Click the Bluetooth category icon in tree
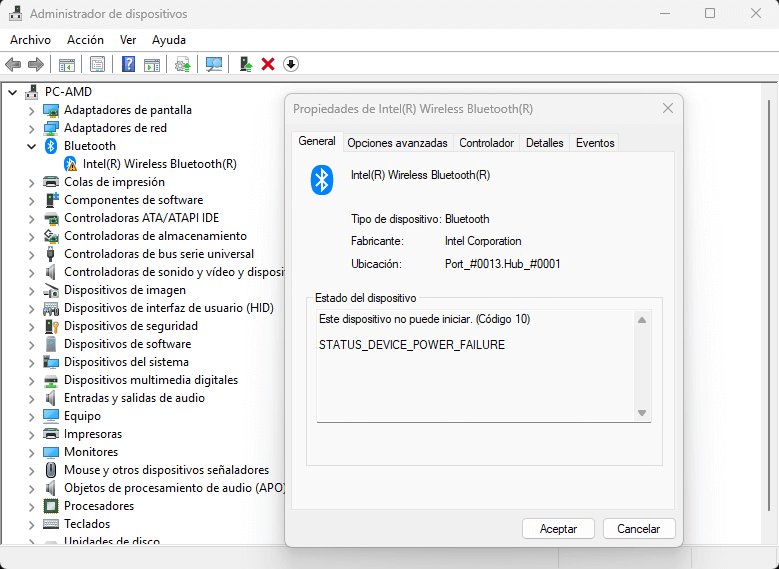The image size is (779, 569). 51,146
